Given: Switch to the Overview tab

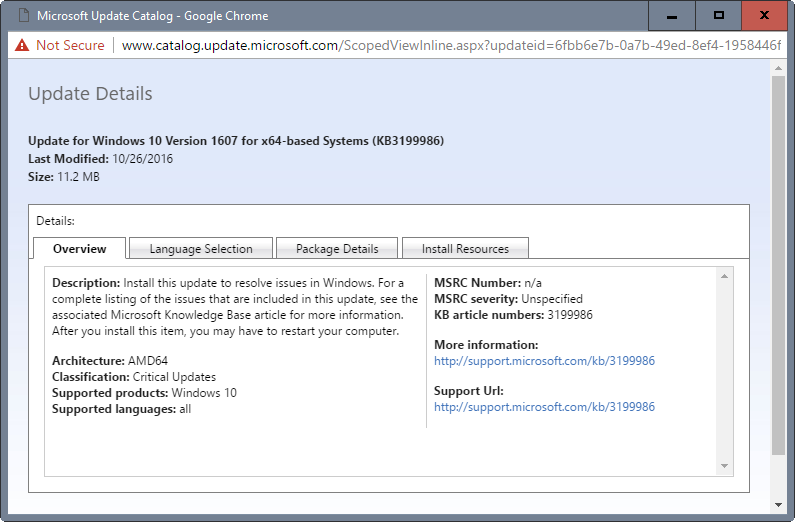Looking at the screenshot, I should click(x=80, y=249).
